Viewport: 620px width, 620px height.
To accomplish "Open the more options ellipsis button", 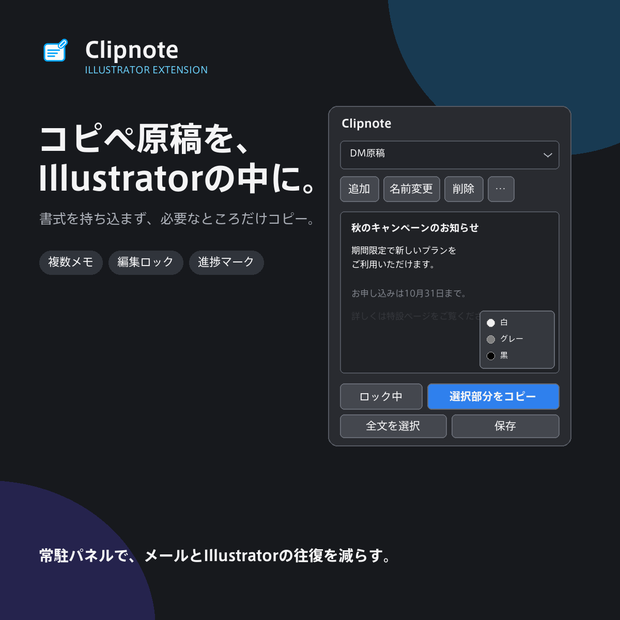I will (x=501, y=189).
